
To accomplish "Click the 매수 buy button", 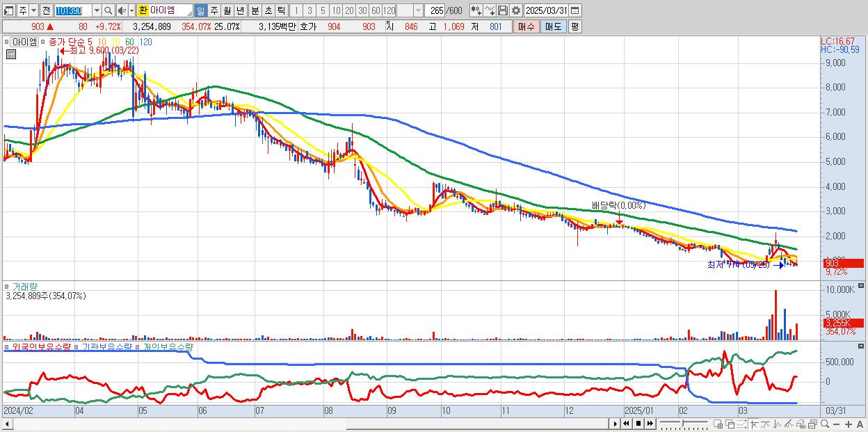I will [527, 26].
